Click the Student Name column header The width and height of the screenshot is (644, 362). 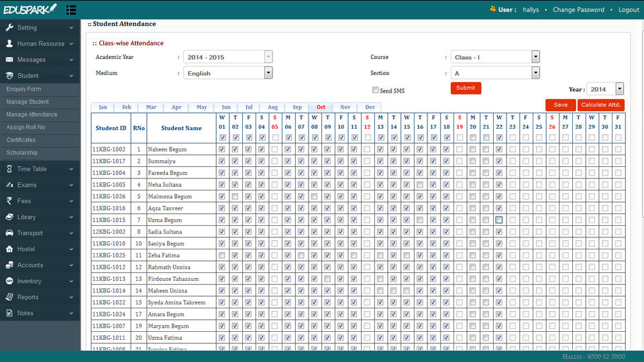pos(181,128)
